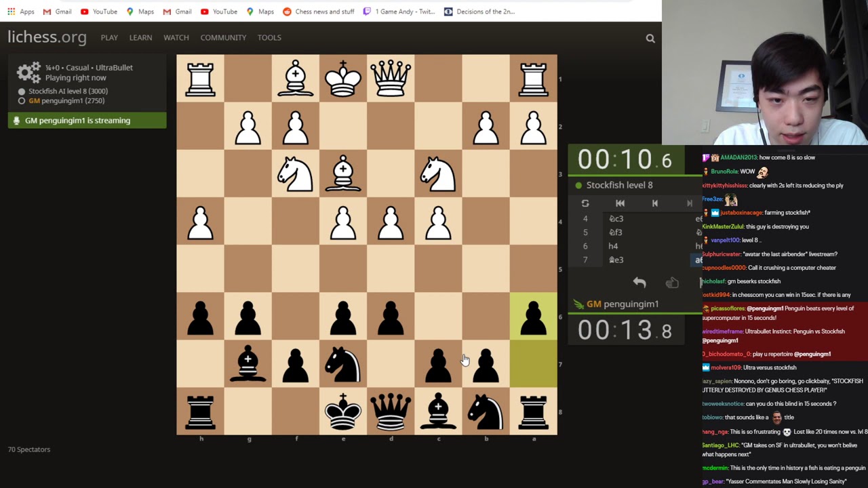Open 'Decisions of the 2n...' bookmark

(479, 12)
